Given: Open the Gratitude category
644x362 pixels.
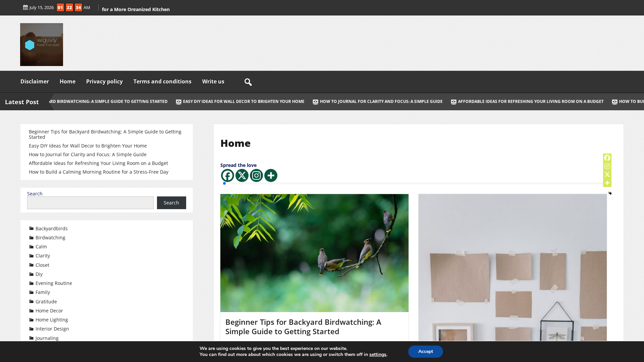Looking at the screenshot, I should [46, 302].
